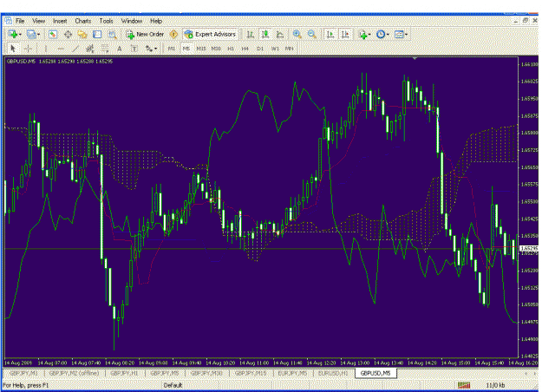This screenshot has height=392, width=542.
Task: Open the Tools menu
Action: click(106, 21)
